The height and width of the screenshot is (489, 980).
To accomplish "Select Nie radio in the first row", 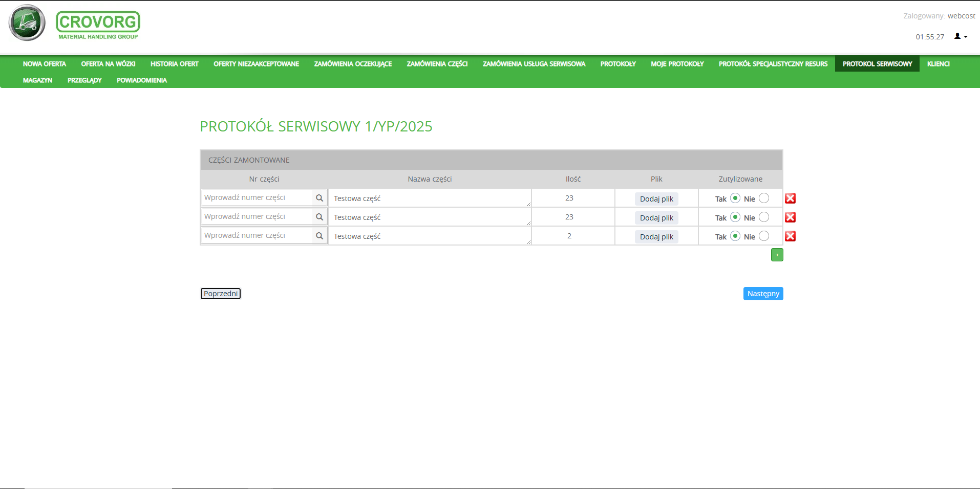I will tap(763, 198).
